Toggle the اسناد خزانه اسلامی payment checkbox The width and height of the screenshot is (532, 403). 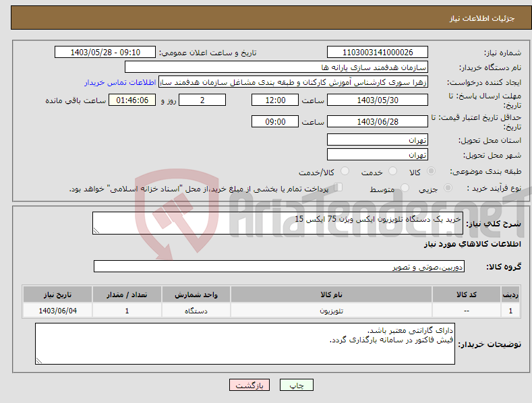(338, 187)
